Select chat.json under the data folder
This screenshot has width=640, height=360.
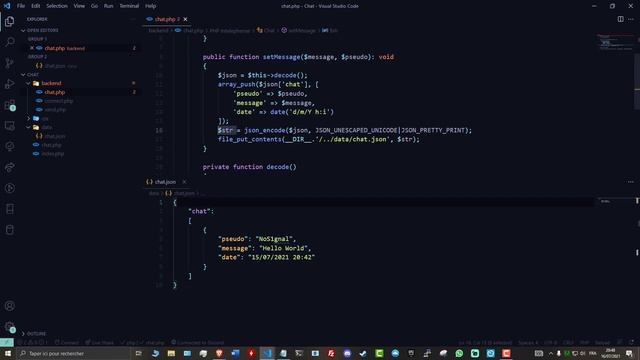[55, 136]
